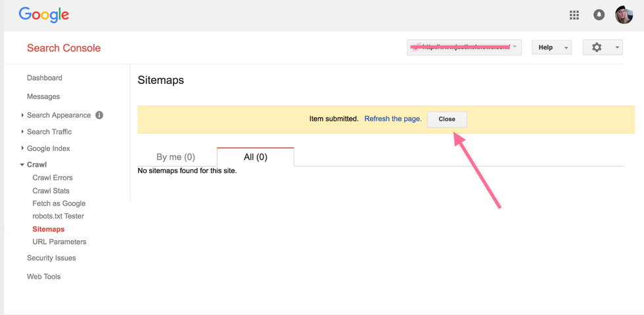Open Crawl Errors
The width and height of the screenshot is (644, 315).
[53, 178]
